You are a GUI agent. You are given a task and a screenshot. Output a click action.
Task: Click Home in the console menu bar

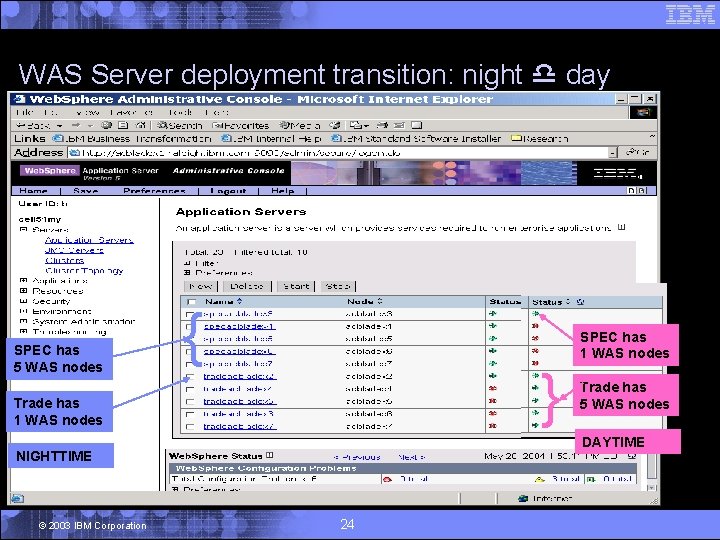coord(33,191)
